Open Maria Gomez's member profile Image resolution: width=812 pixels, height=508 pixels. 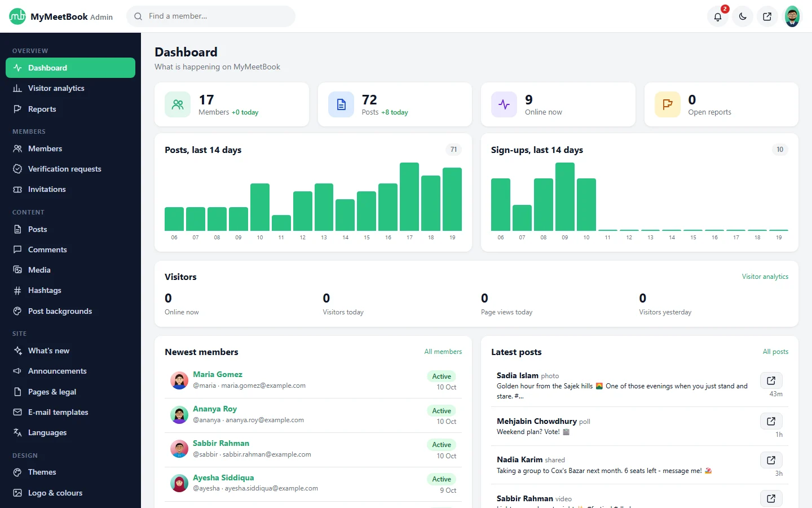pos(218,374)
